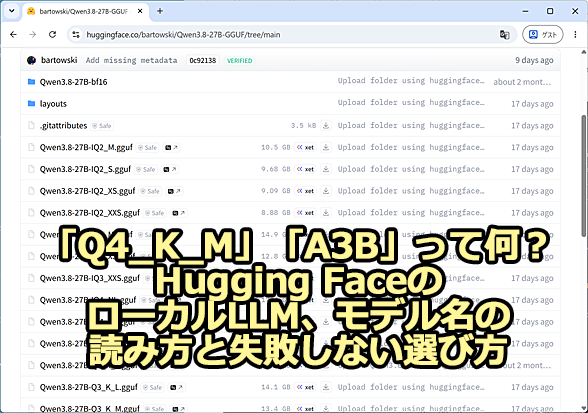Click commit hash 0c92138
Viewport: 588px width, 413px height.
coord(202,60)
